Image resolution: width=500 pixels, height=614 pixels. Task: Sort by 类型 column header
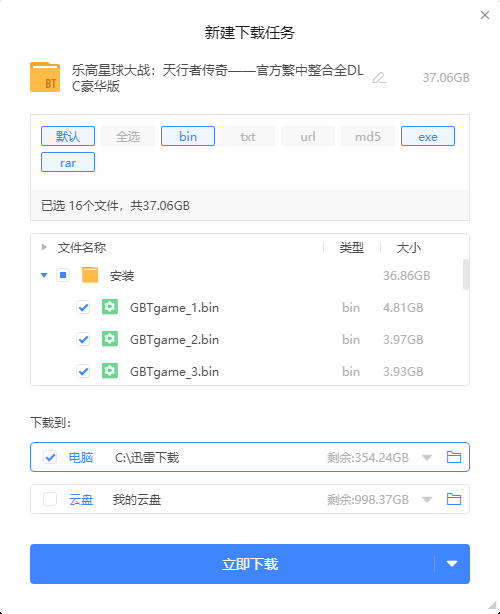[x=352, y=247]
